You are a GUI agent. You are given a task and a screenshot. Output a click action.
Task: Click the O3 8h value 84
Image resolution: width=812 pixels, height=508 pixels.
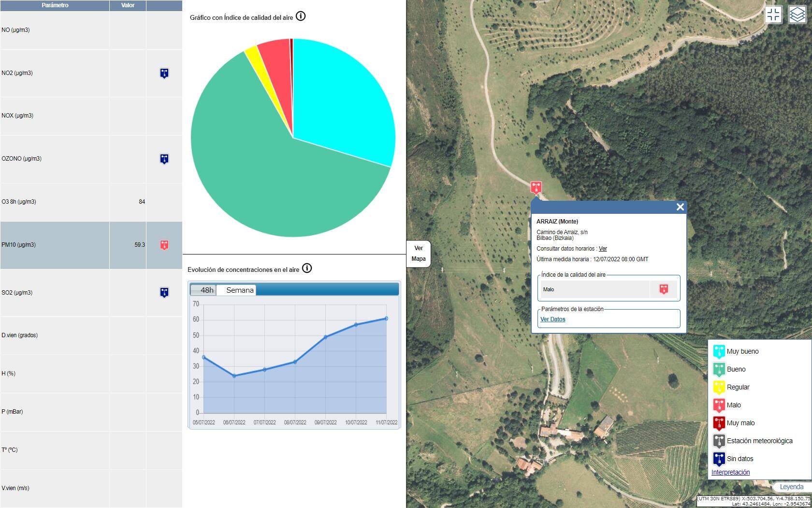[x=142, y=202]
